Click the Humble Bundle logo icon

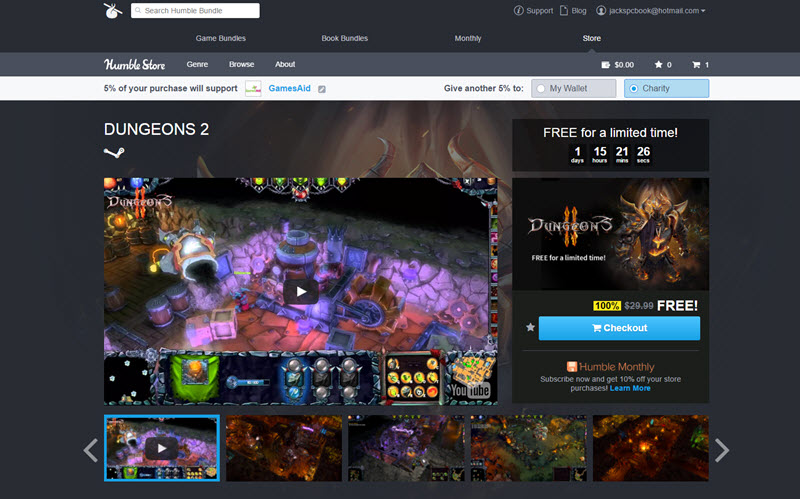pyautogui.click(x=113, y=10)
